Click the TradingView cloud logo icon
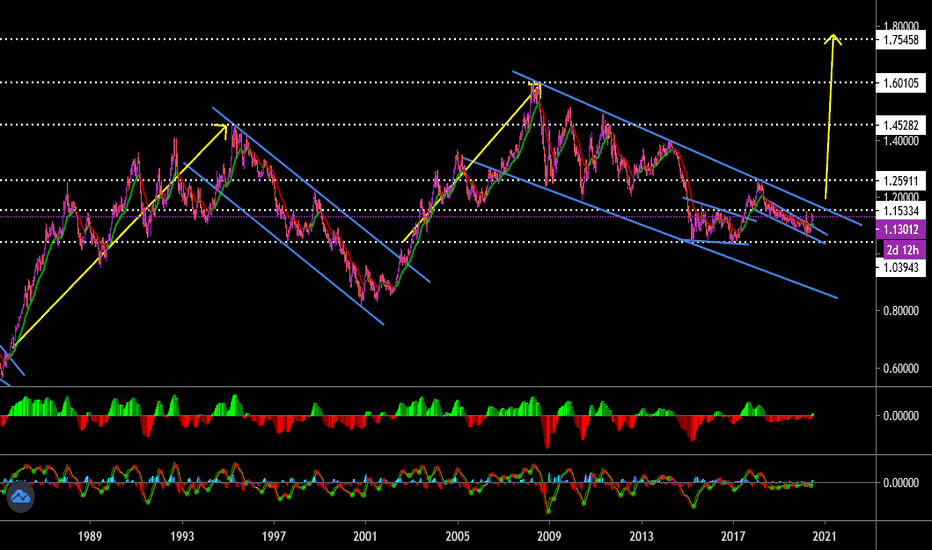Screen dimensions: 932x550 [20, 496]
